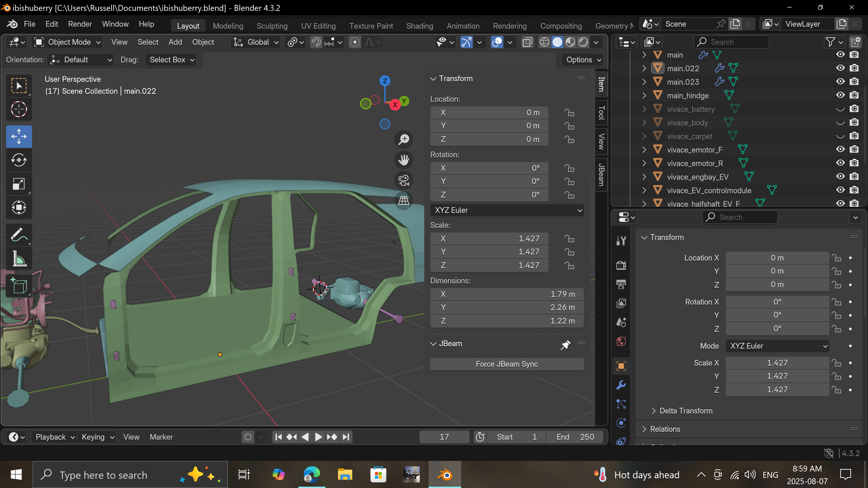Open the Drag Select Box dropdown
The width and height of the screenshot is (868, 488).
click(x=171, y=60)
